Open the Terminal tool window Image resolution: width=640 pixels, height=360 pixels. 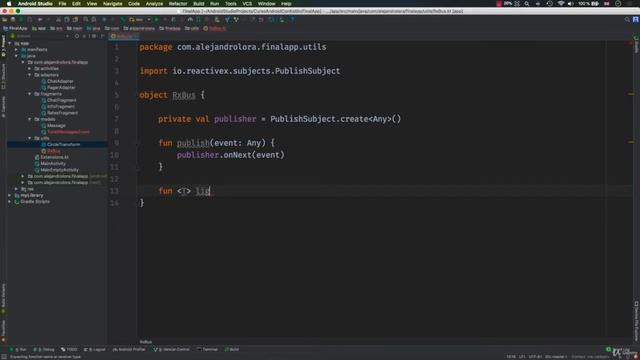click(207, 350)
